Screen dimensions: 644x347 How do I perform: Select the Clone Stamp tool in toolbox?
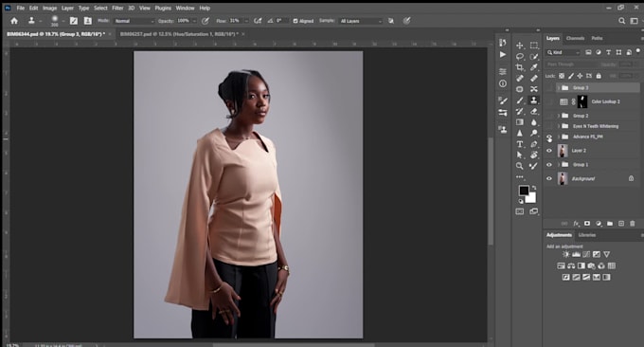pyautogui.click(x=534, y=100)
